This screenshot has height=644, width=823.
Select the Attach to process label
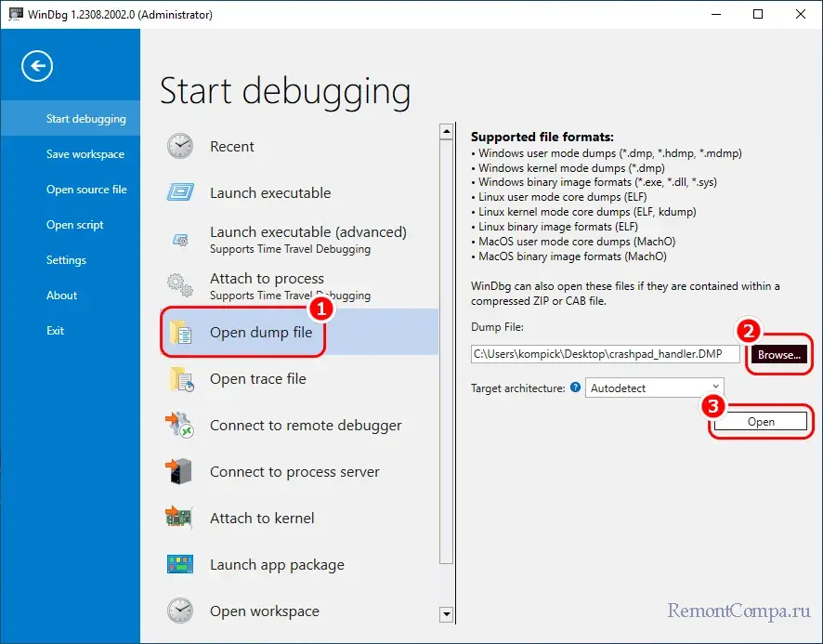267,279
